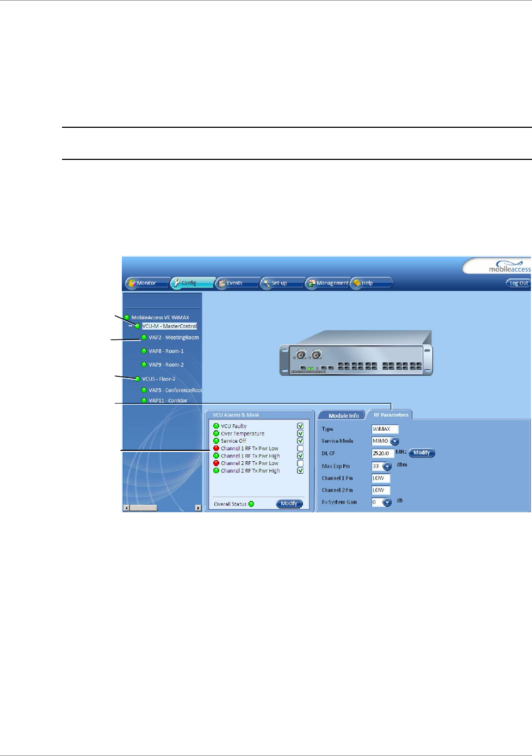
Task: Select the RF Parameters tab
Action: tap(391, 415)
